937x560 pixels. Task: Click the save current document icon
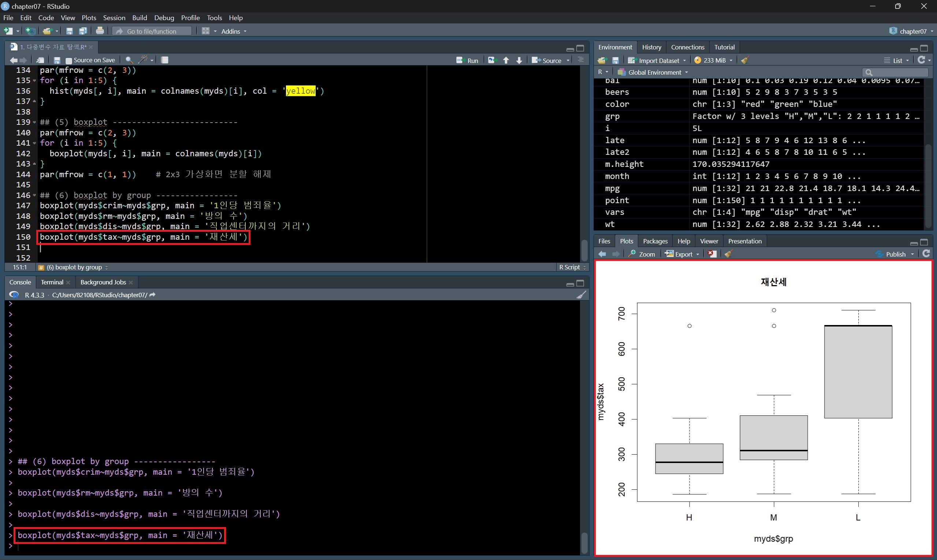click(57, 60)
